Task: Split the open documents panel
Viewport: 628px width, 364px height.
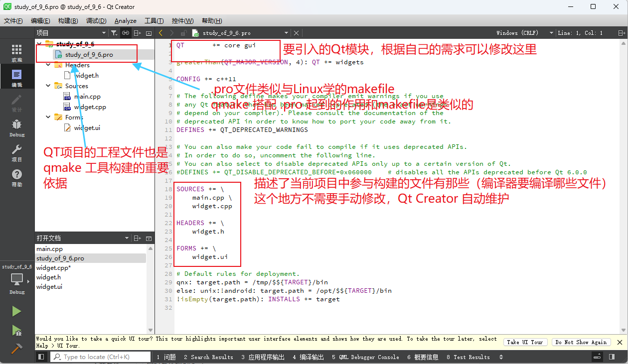Action: click(138, 238)
